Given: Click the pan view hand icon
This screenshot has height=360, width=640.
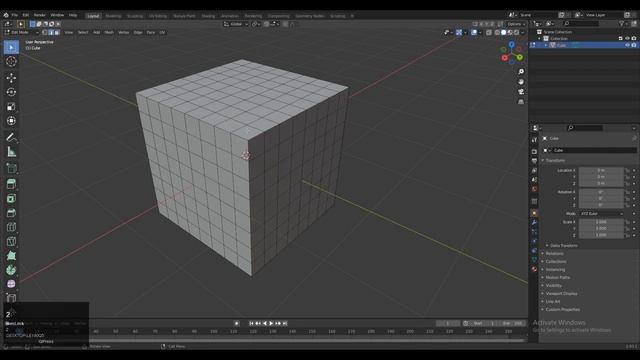Looking at the screenshot, I should click(521, 82).
